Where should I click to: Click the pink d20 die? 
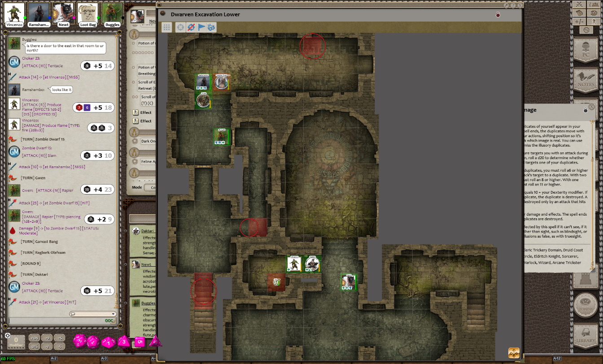[80, 342]
